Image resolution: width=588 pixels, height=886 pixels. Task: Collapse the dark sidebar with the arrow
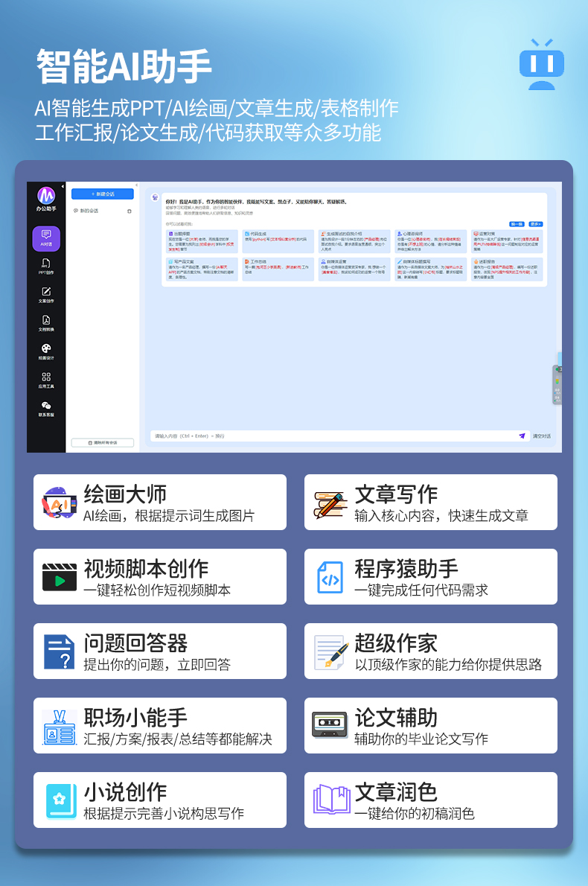pos(63,186)
